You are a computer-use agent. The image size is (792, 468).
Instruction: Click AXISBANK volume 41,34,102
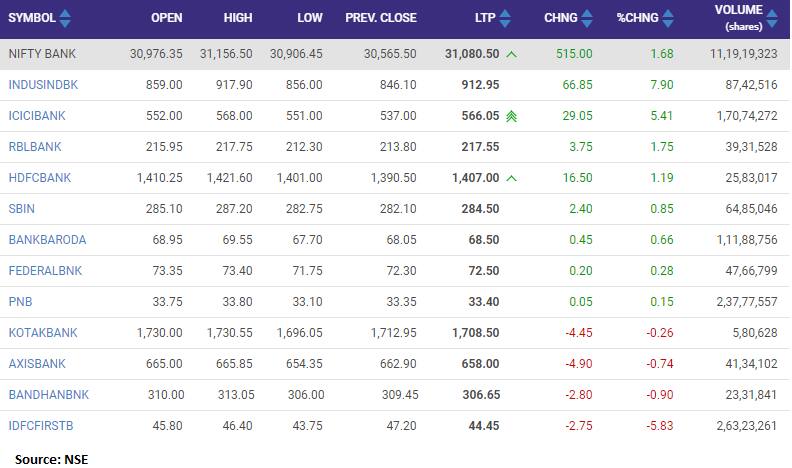coord(751,363)
